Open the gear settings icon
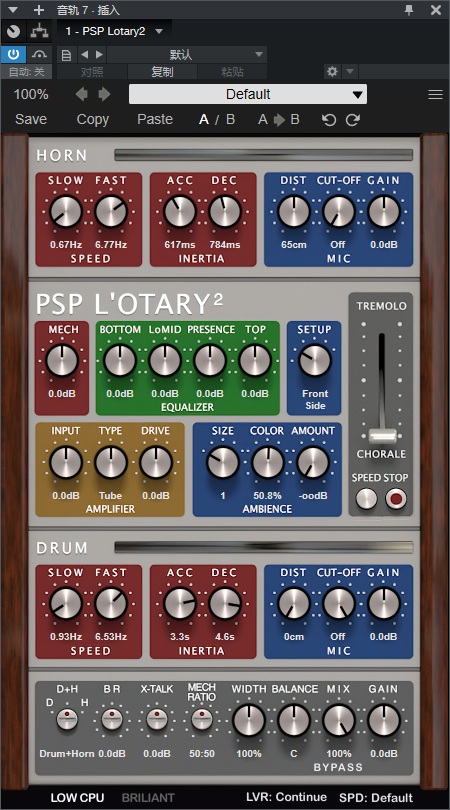Image resolution: width=450 pixels, height=810 pixels. pos(332,71)
